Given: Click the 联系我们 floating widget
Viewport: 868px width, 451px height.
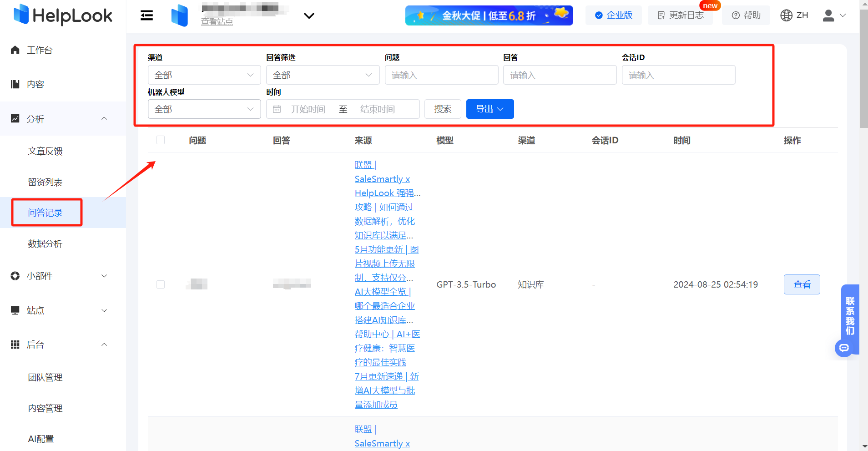Looking at the screenshot, I should (850, 316).
